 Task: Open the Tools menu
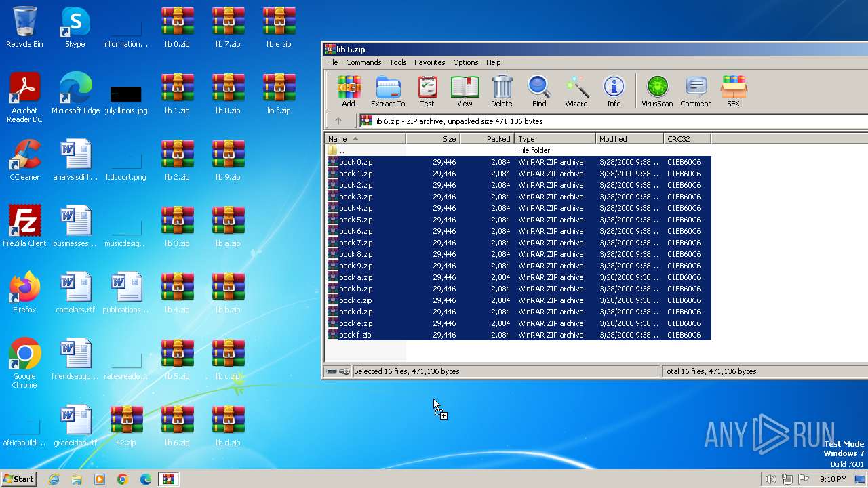(x=398, y=62)
